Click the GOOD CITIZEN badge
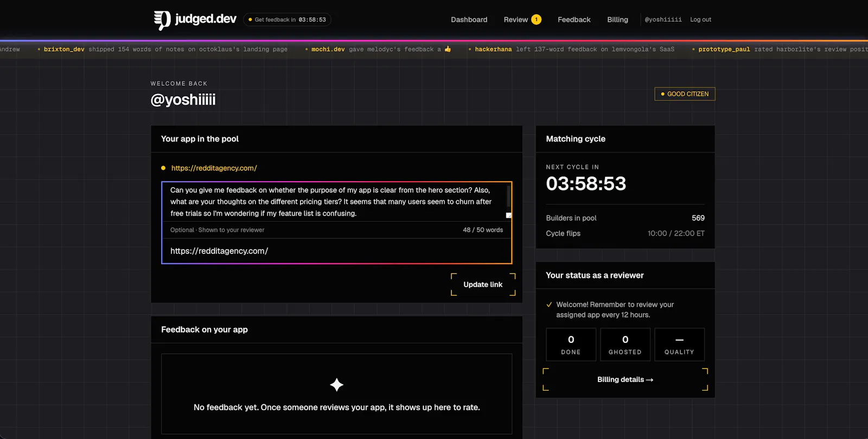Screen dimensions: 868x439 point(685,94)
